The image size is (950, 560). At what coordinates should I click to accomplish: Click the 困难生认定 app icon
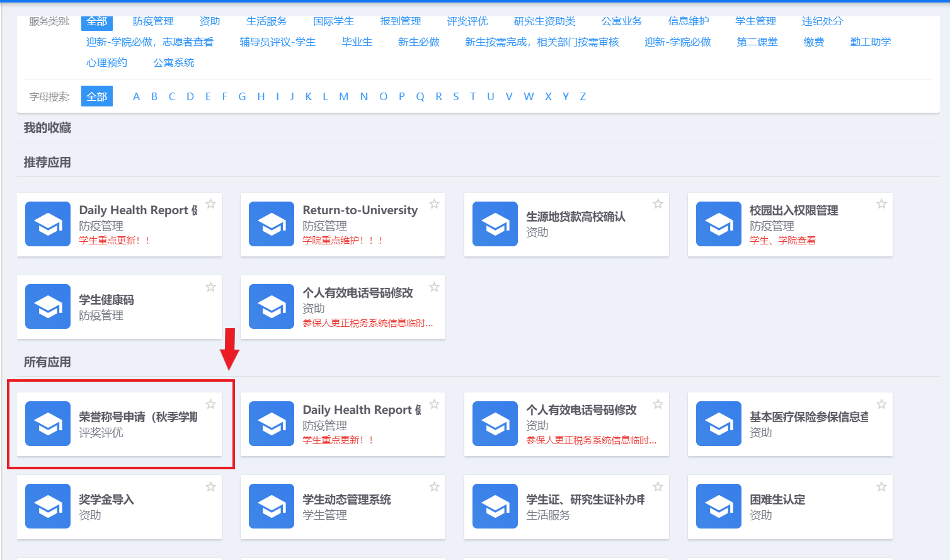point(719,506)
